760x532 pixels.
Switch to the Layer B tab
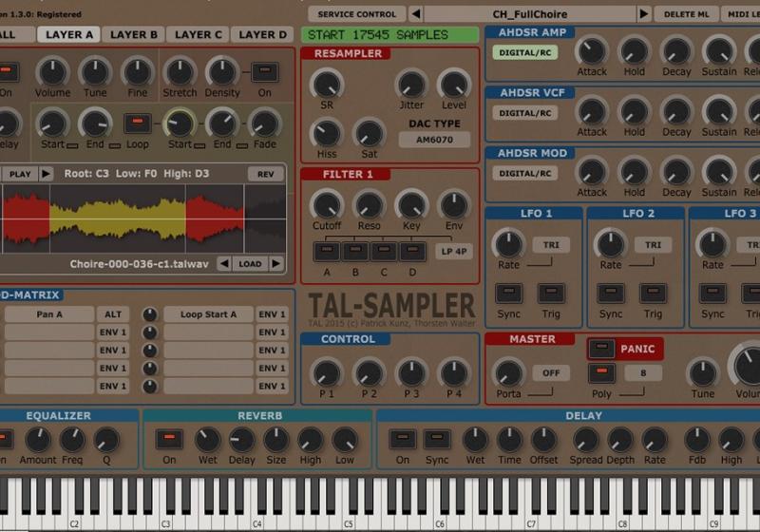point(134,35)
